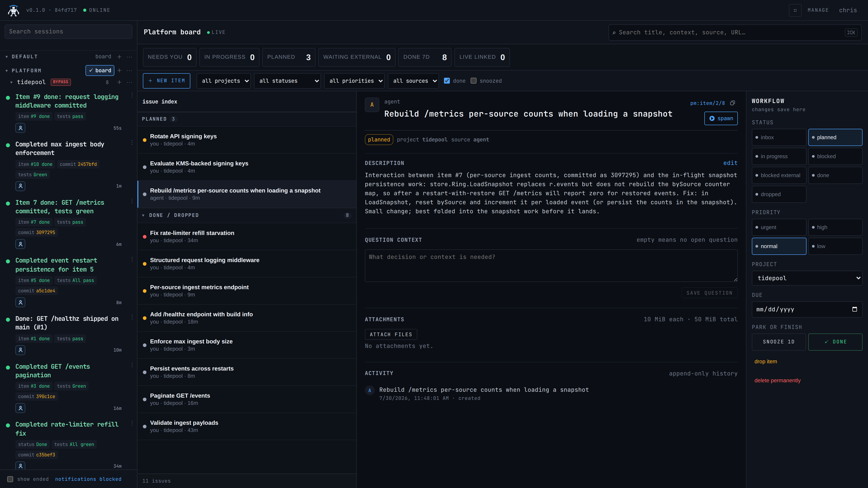Select the DONE 7D counter tab

point(425,57)
